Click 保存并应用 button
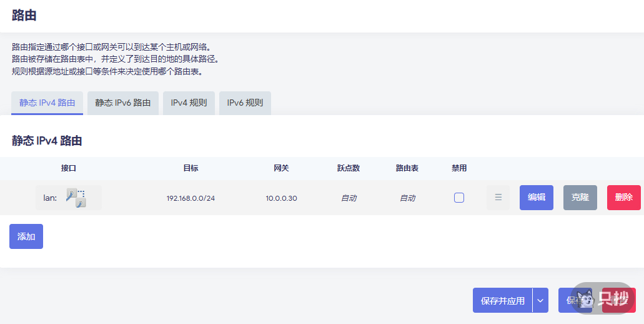Image resolution: width=644 pixels, height=324 pixels. [503, 301]
